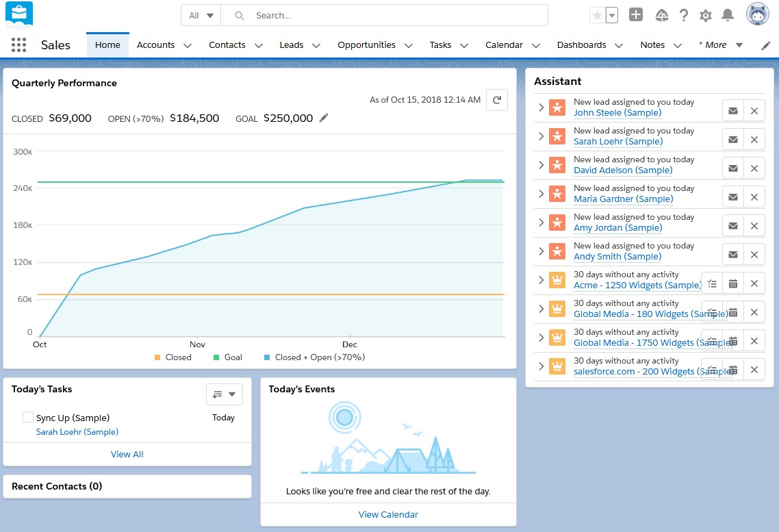Toggle the favorites star in the header
779x532 pixels.
[x=596, y=14]
